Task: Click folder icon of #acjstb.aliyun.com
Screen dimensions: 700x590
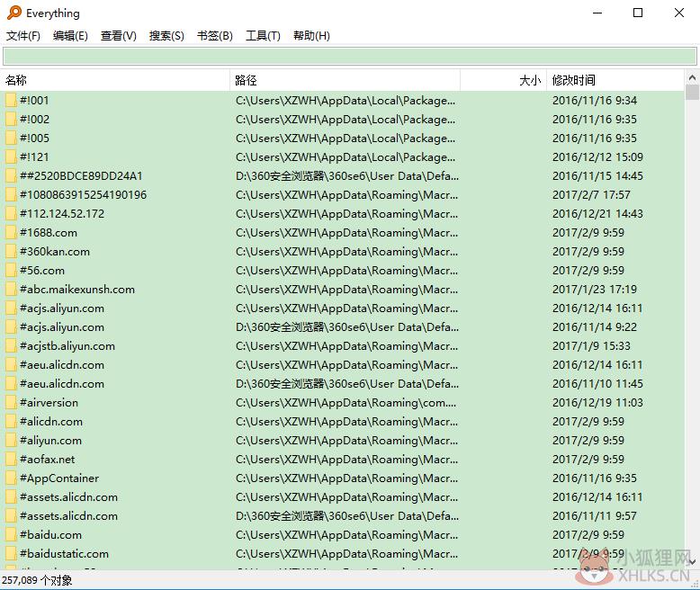Action: pyautogui.click(x=11, y=346)
